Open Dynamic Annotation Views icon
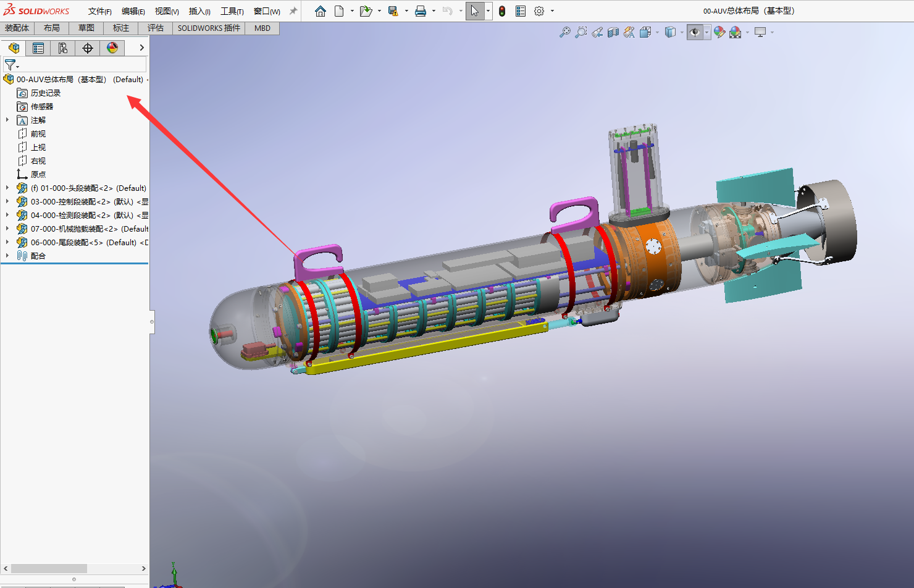 (629, 32)
